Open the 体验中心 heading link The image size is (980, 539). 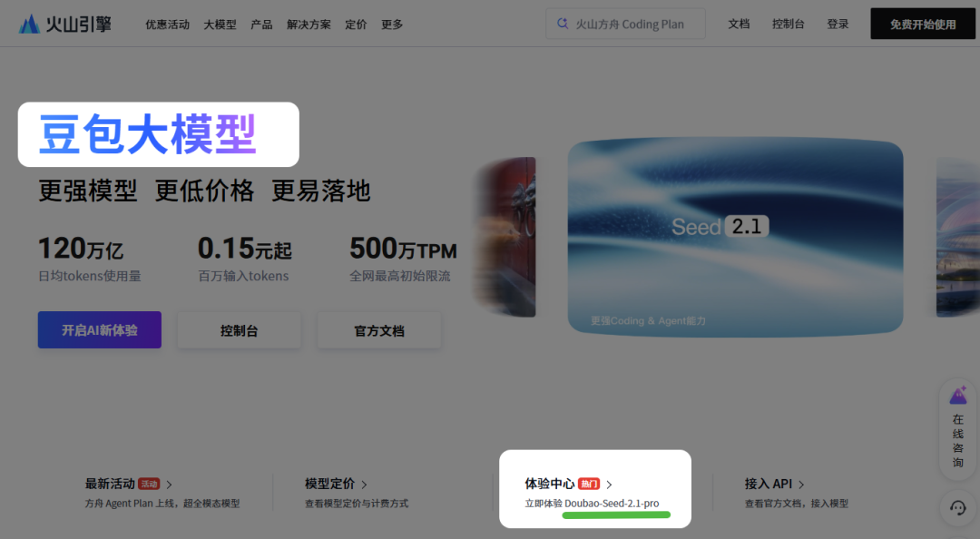(549, 484)
